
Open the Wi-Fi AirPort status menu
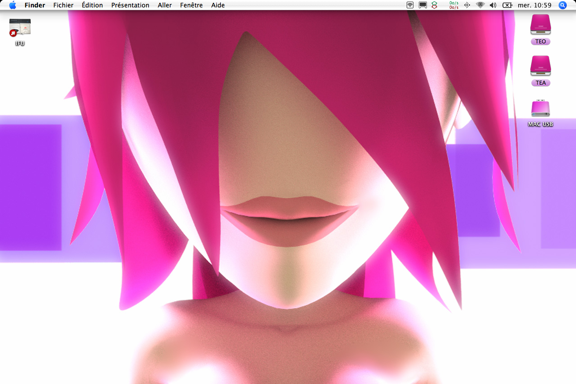(480, 5)
